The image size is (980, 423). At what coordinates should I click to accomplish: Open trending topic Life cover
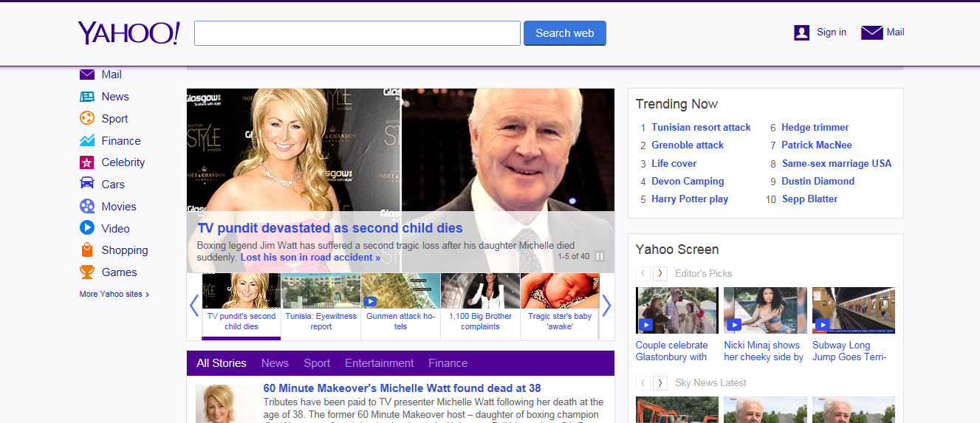tap(674, 164)
